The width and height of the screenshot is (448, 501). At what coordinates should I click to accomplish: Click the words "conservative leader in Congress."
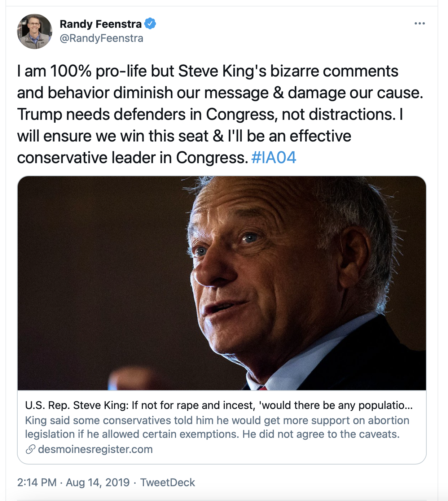(x=133, y=158)
